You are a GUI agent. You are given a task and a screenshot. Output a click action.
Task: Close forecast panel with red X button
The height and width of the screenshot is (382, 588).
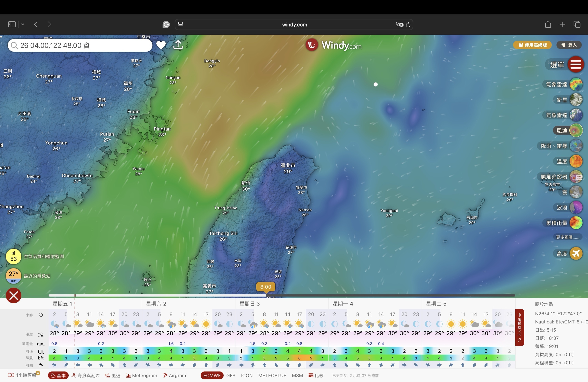14,296
